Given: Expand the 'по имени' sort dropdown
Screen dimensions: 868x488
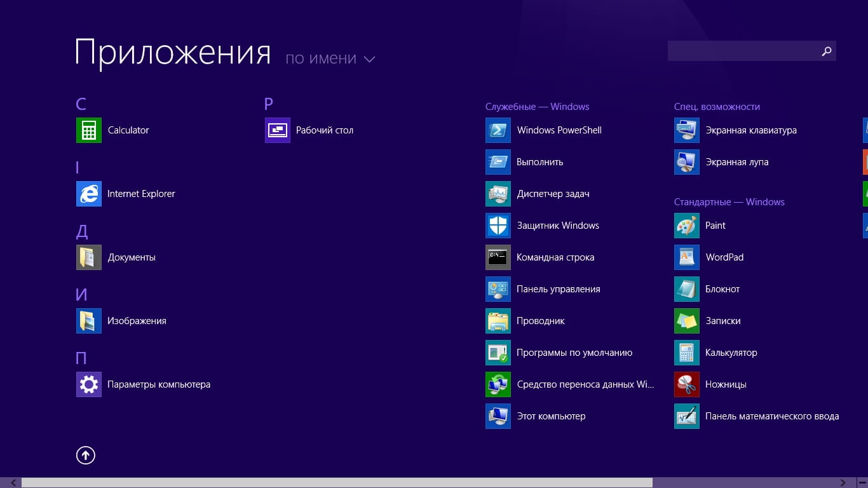Looking at the screenshot, I should coord(330,58).
